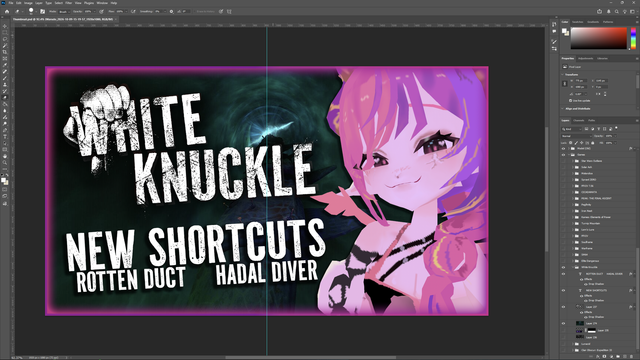Select the Eyedropper tool

[5, 64]
